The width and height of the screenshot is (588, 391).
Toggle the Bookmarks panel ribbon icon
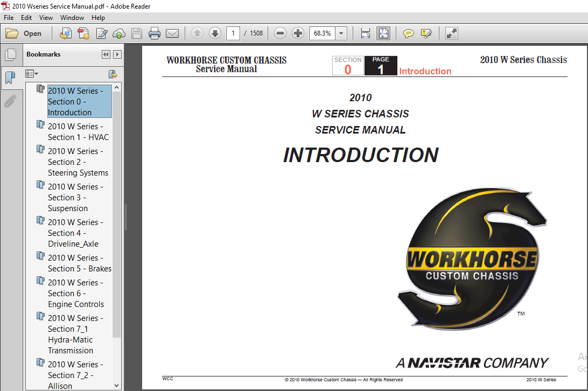click(10, 78)
